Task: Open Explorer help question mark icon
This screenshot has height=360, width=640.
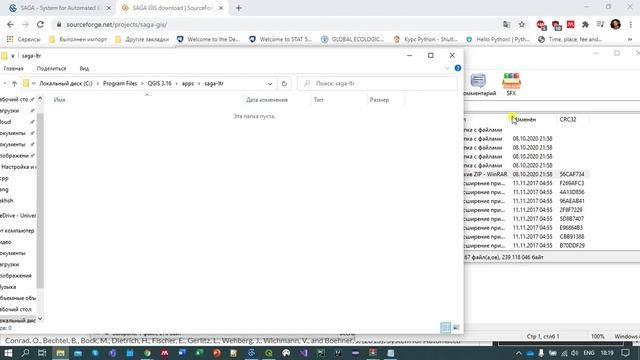Action: point(458,68)
